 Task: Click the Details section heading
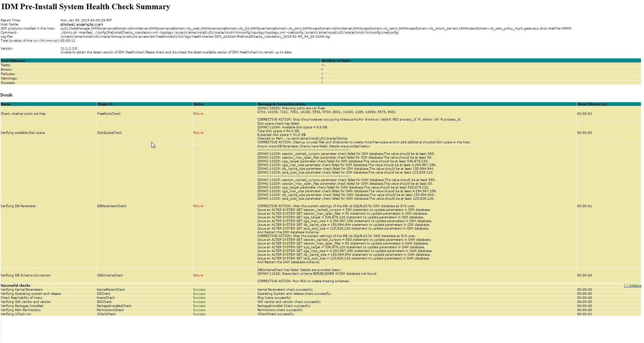(6, 95)
